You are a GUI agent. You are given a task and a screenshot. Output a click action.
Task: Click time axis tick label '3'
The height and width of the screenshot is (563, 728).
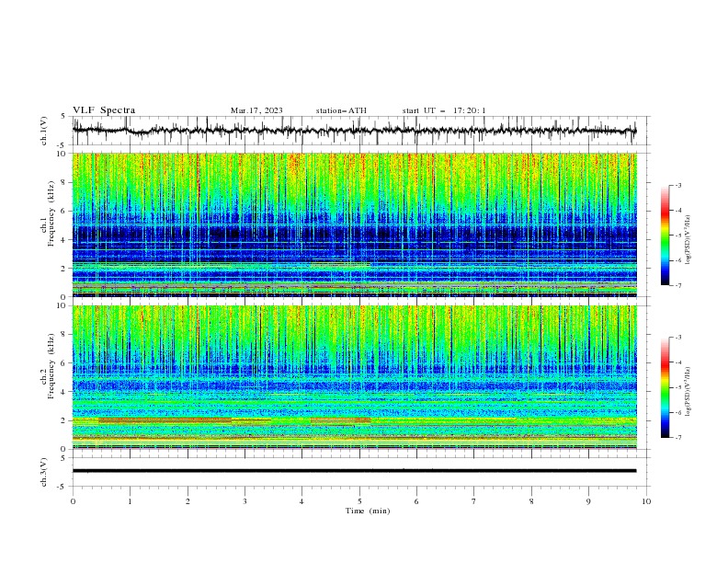[245, 501]
